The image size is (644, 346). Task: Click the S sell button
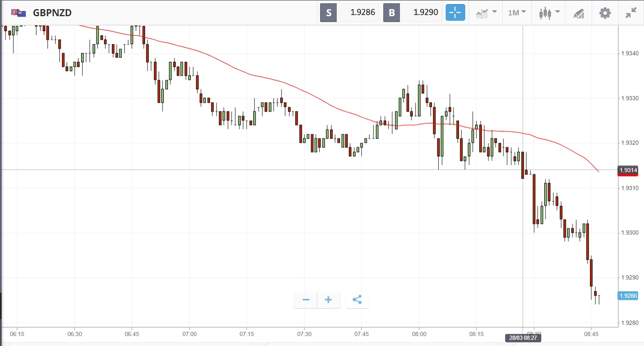[x=328, y=12]
